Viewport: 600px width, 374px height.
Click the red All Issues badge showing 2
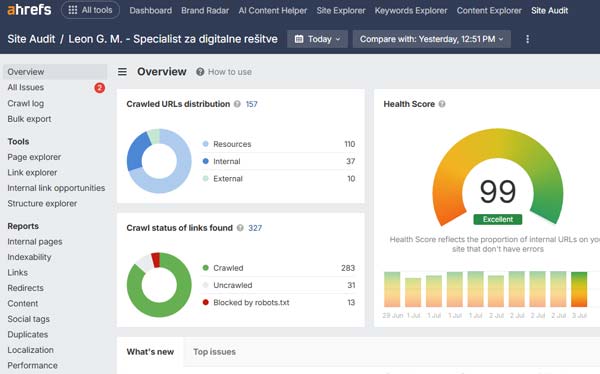tap(99, 88)
